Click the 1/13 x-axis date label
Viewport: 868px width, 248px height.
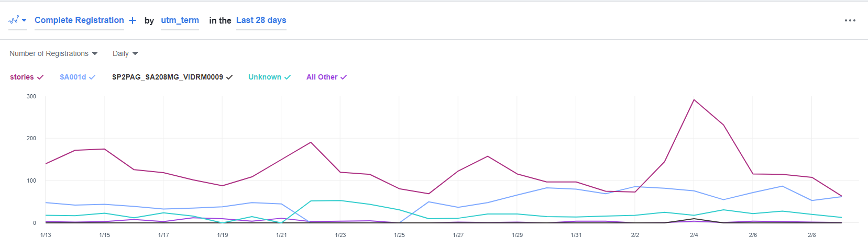[46, 235]
